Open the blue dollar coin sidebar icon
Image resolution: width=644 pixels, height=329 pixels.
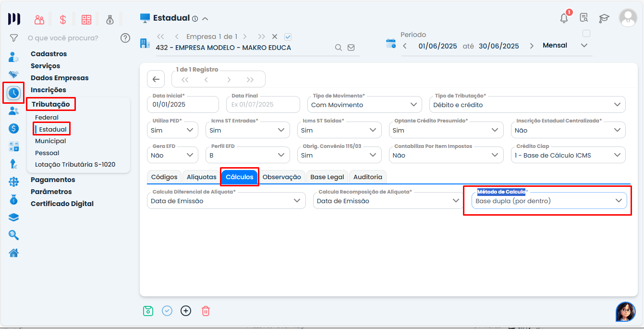point(14,128)
